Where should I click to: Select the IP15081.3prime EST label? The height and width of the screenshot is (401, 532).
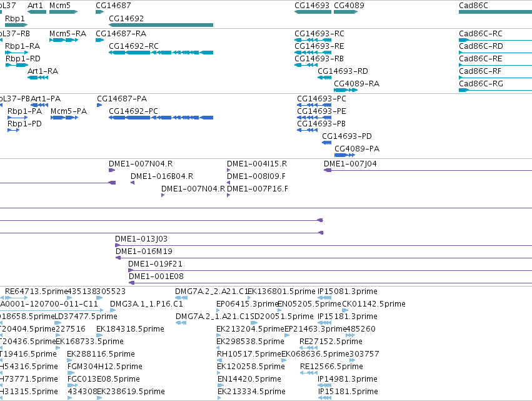pos(348,292)
